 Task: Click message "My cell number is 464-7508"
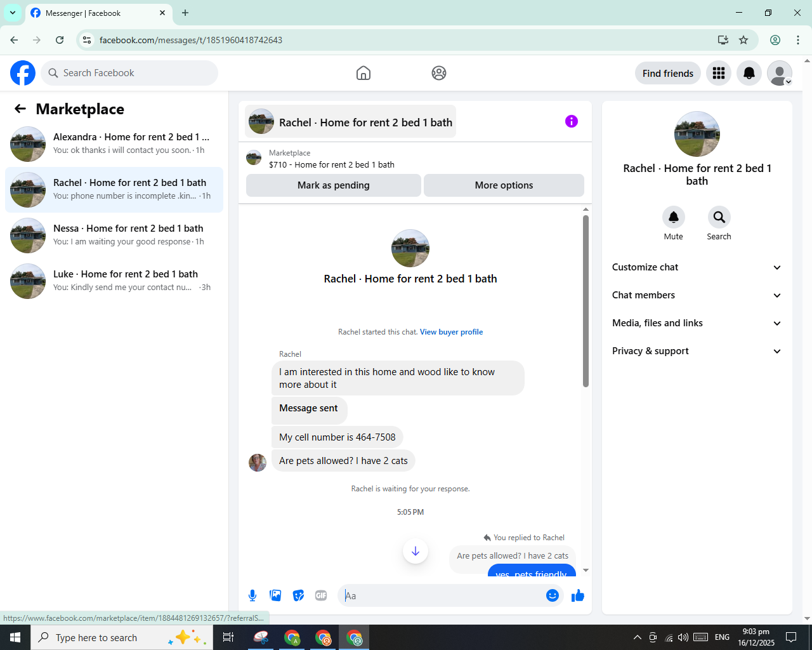337,437
